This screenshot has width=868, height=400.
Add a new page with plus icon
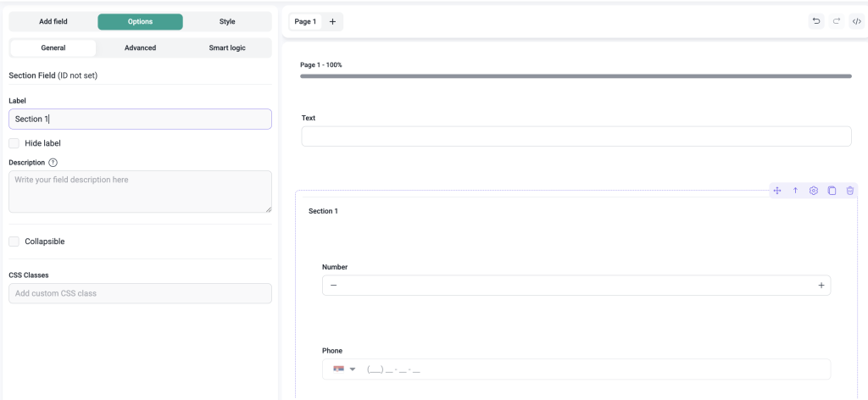(332, 21)
